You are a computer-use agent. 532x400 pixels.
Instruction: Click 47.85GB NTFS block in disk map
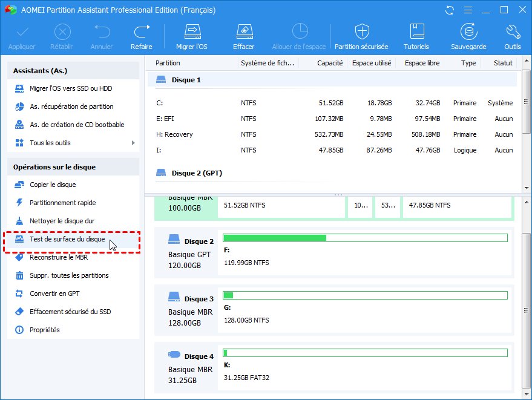click(457, 206)
